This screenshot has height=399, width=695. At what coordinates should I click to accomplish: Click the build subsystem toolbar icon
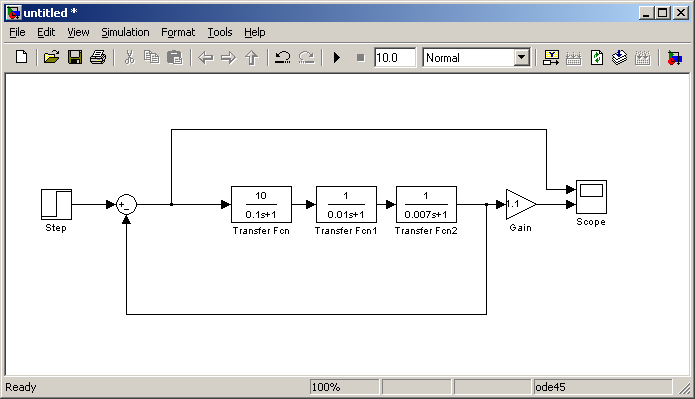[642, 58]
